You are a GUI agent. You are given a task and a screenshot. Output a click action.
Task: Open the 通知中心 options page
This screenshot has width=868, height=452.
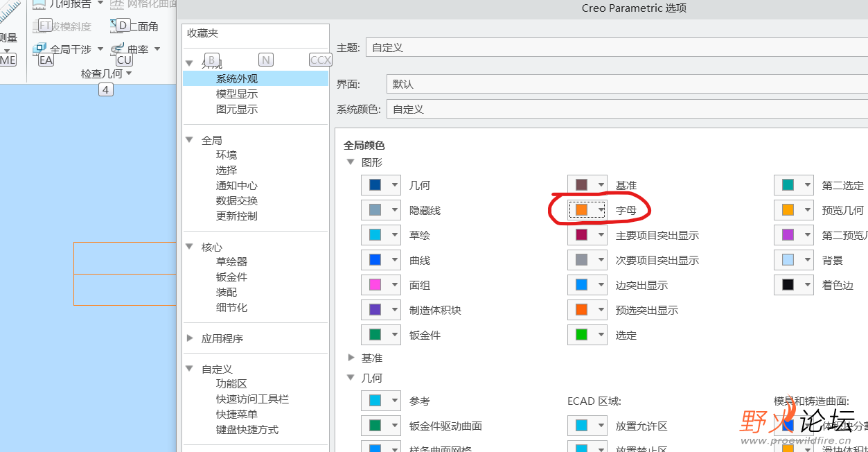[x=236, y=186]
